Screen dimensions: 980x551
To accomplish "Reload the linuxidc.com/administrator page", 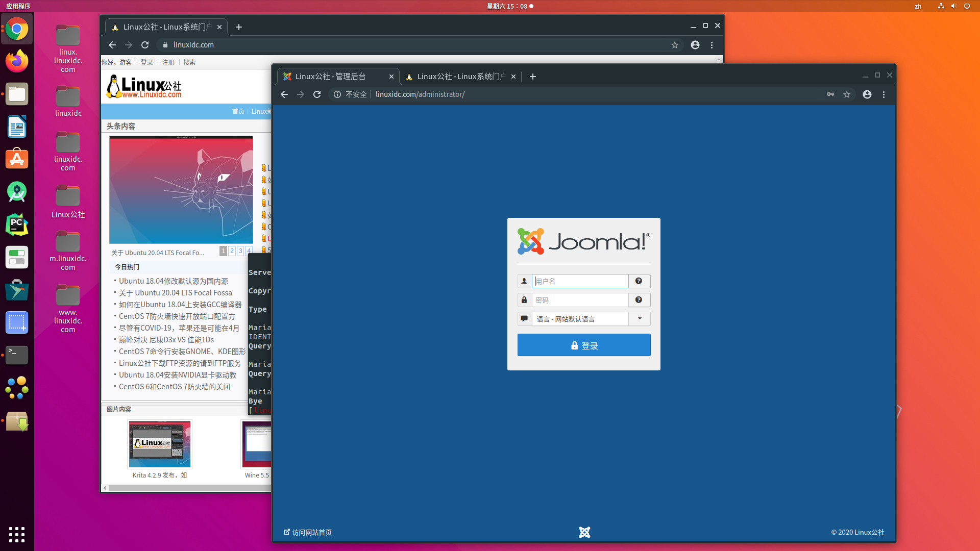I will (317, 94).
